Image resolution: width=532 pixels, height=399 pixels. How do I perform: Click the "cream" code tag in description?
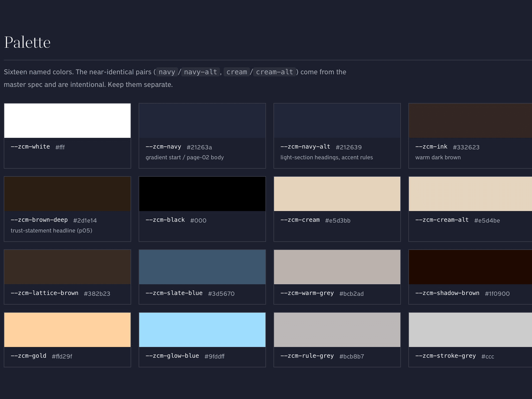pos(237,72)
